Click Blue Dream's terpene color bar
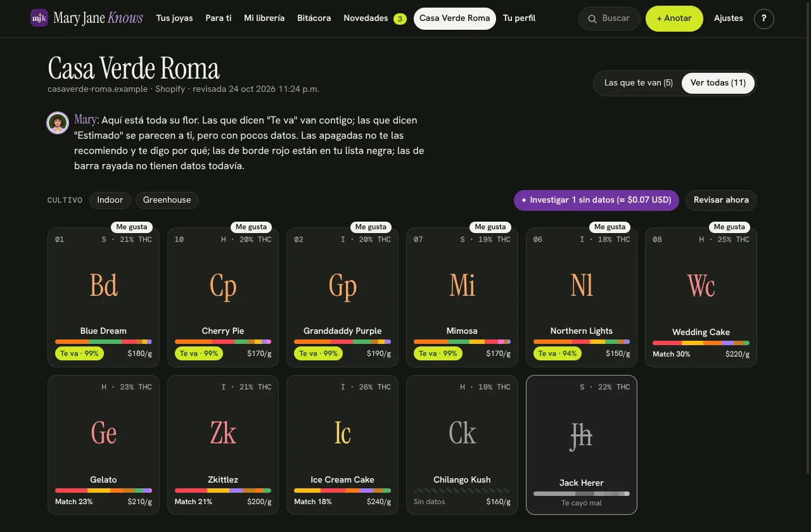This screenshot has width=811, height=532. pyautogui.click(x=103, y=342)
